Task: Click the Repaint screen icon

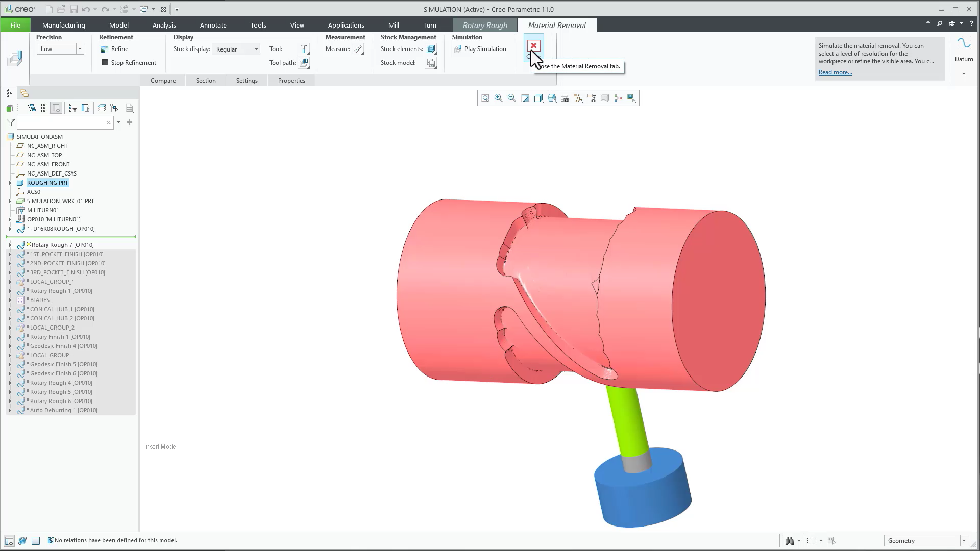Action: pyautogui.click(x=525, y=98)
